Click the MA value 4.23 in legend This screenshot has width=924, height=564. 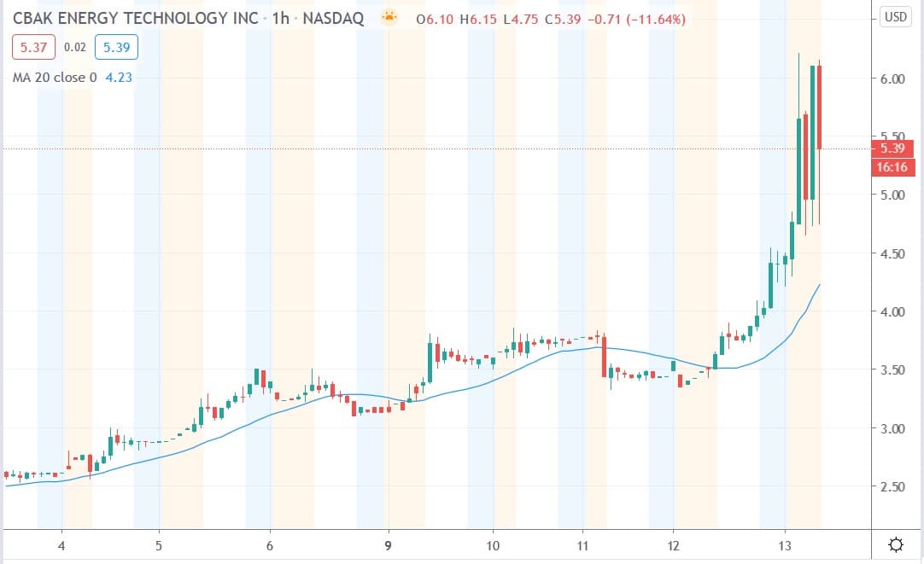coord(118,78)
